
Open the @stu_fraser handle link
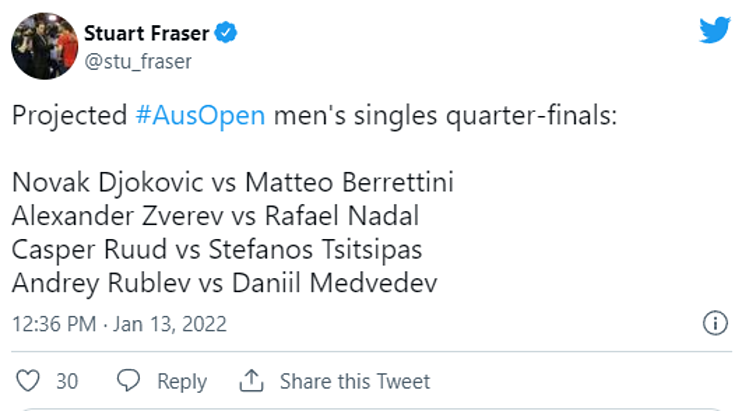pyautogui.click(x=137, y=62)
